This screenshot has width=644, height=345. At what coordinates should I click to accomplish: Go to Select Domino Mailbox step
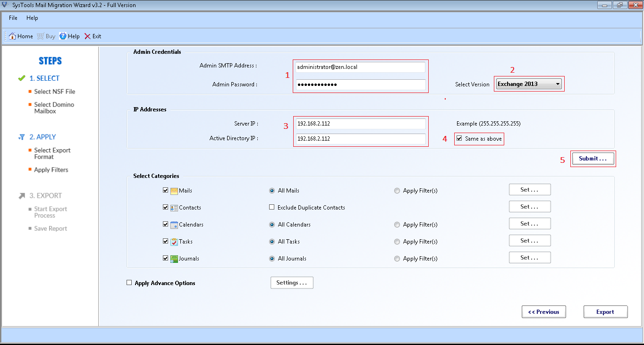tap(54, 108)
